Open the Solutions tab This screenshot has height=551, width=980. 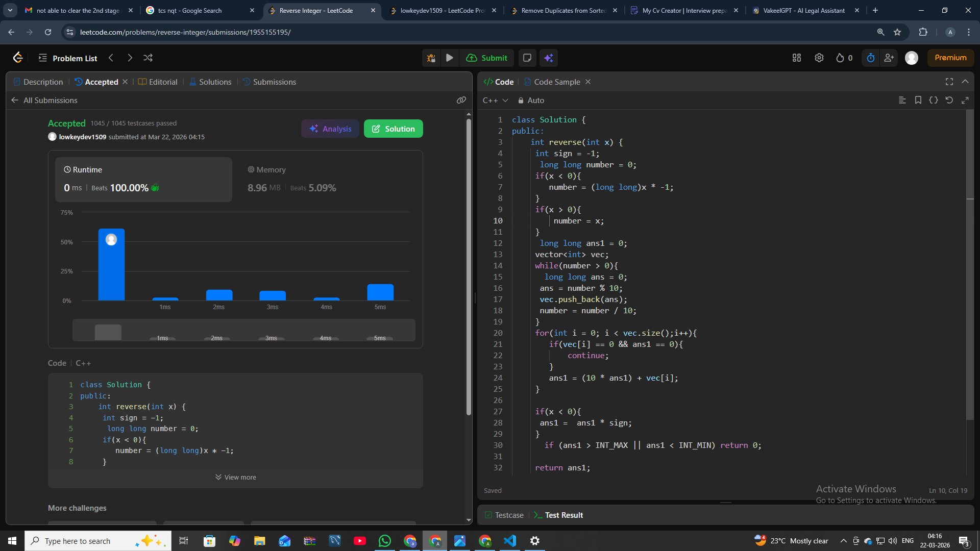tap(210, 82)
